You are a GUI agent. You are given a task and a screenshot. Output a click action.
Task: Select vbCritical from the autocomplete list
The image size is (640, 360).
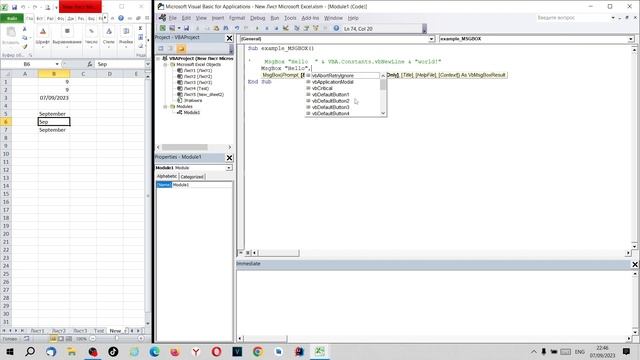pyautogui.click(x=322, y=88)
